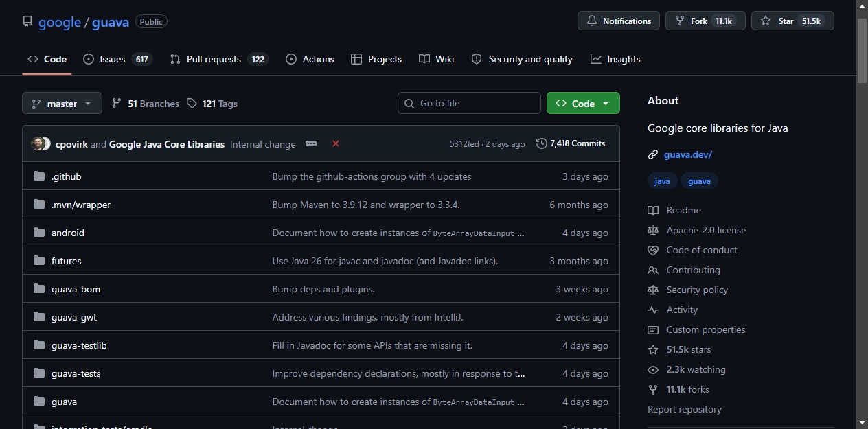
Task: Click the page vertical scrollbar thumb
Action: [x=863, y=51]
